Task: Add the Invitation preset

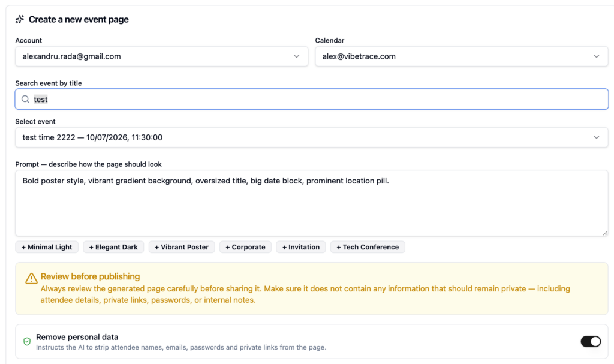Action: 301,247
